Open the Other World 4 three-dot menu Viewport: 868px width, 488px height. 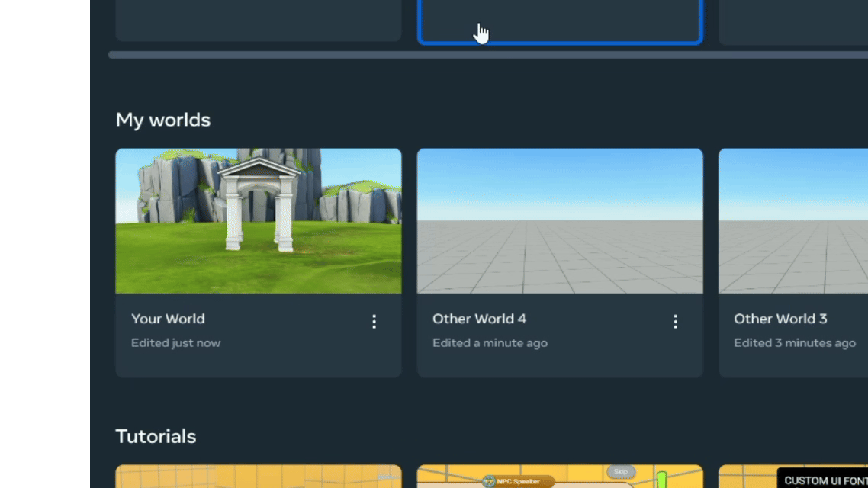(x=675, y=322)
